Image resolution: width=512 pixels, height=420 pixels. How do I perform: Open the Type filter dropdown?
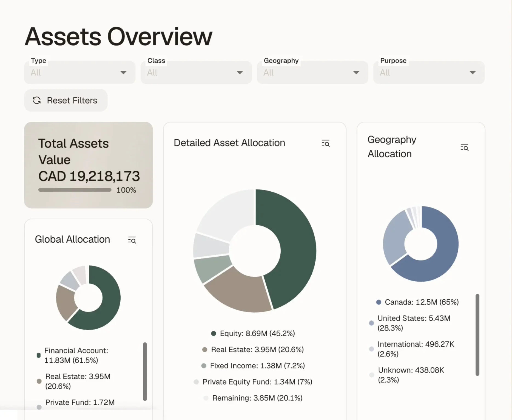tap(80, 72)
